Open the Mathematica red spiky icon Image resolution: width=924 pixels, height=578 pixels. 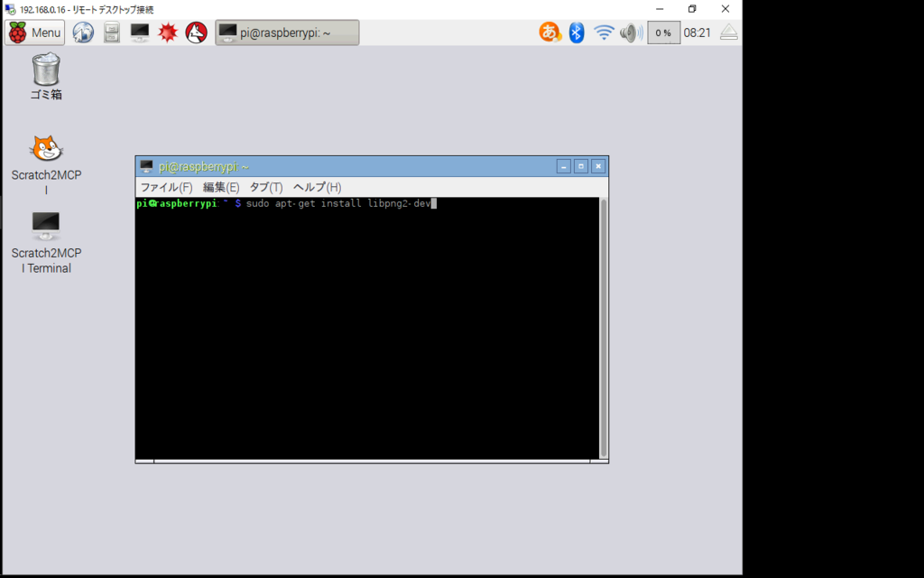pos(168,33)
